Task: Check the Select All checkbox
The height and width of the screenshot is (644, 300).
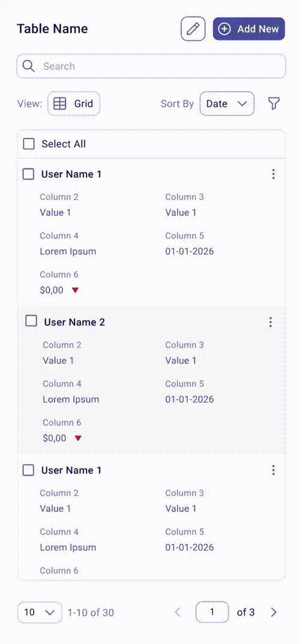Action: (x=29, y=144)
